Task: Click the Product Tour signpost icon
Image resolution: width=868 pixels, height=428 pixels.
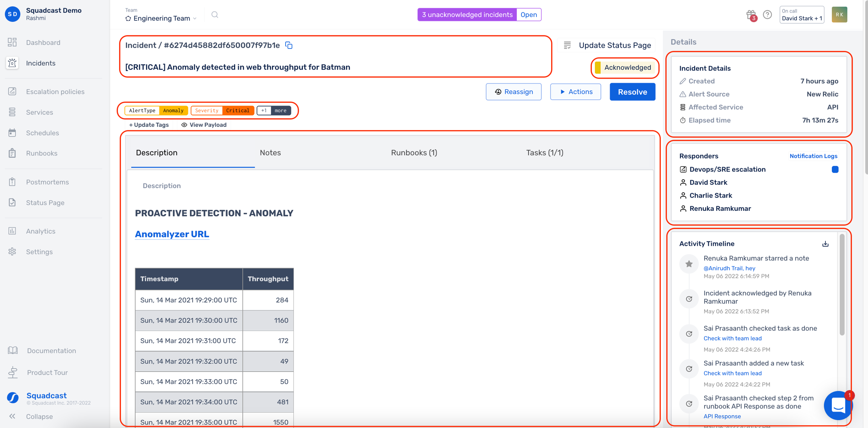Action: click(x=13, y=372)
